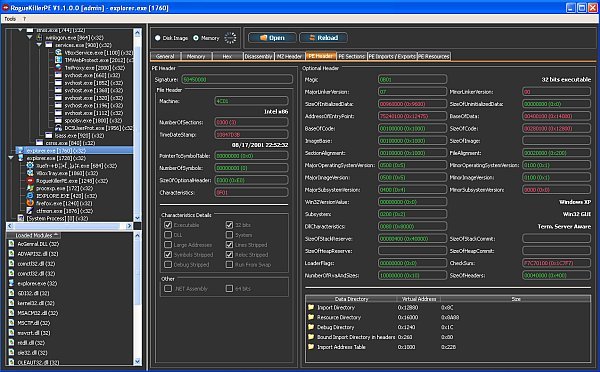Image resolution: width=600 pixels, height=372 pixels.
Task: Toggle the .NET Assembly checkbox
Action: 168,289
